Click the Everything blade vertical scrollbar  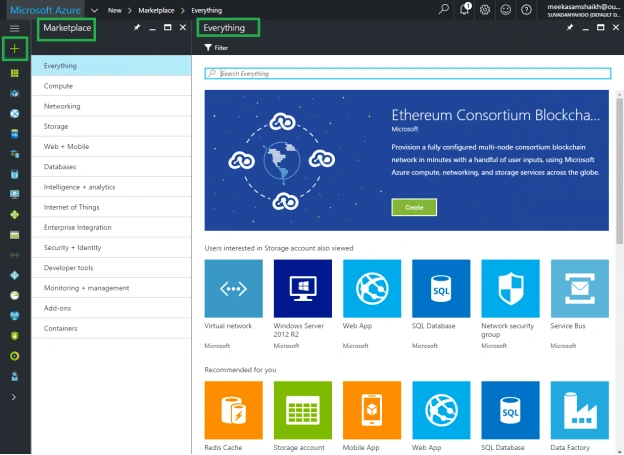point(619,167)
